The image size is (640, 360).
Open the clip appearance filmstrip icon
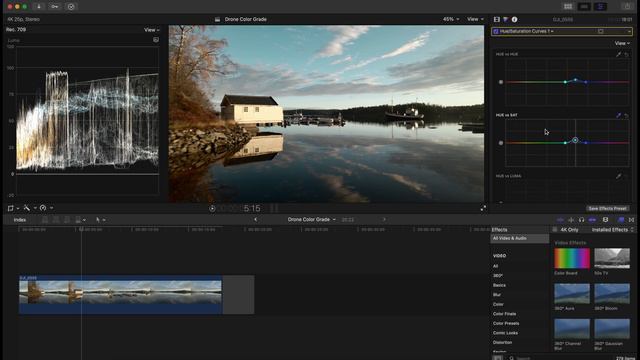click(x=606, y=220)
